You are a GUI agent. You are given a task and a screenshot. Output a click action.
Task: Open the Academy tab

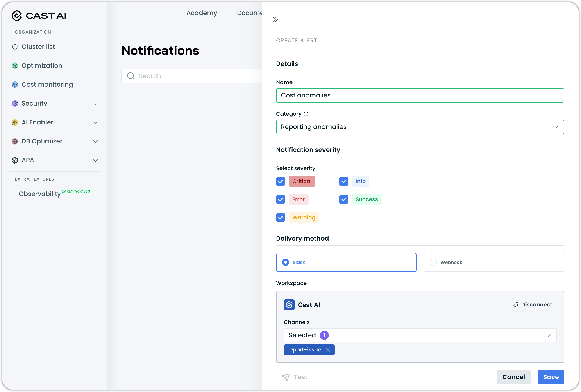click(202, 13)
